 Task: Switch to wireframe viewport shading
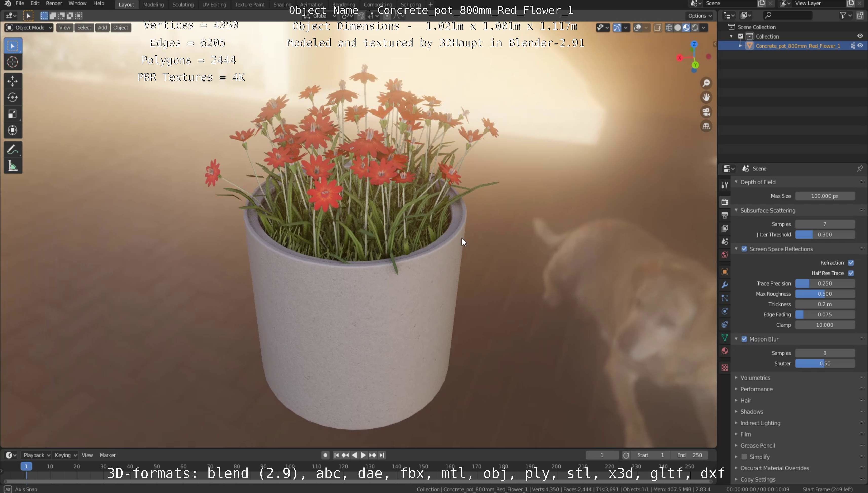(x=669, y=28)
